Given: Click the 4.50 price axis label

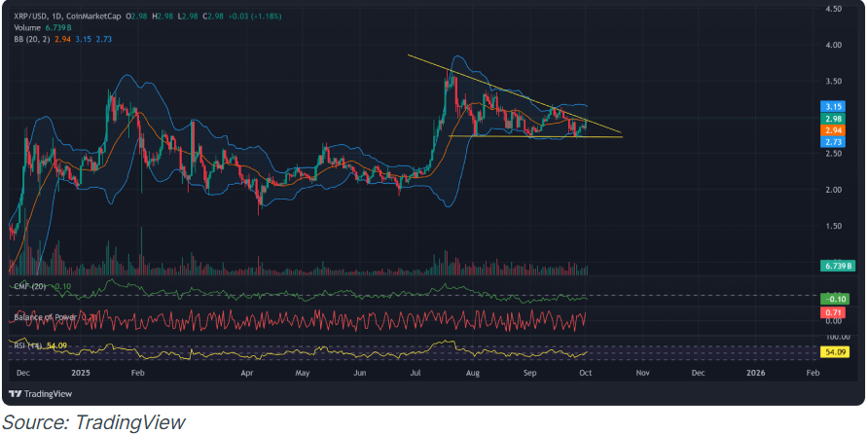Looking at the screenshot, I should 833,9.
